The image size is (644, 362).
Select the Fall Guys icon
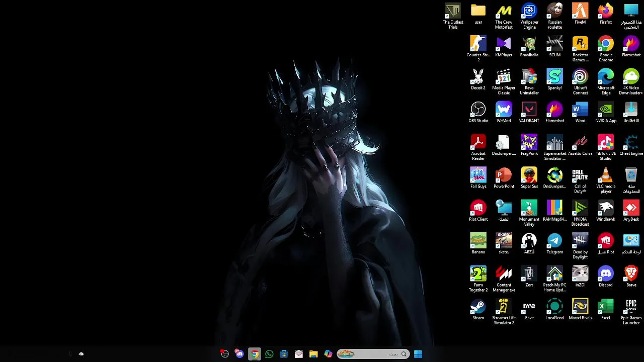[478, 177]
